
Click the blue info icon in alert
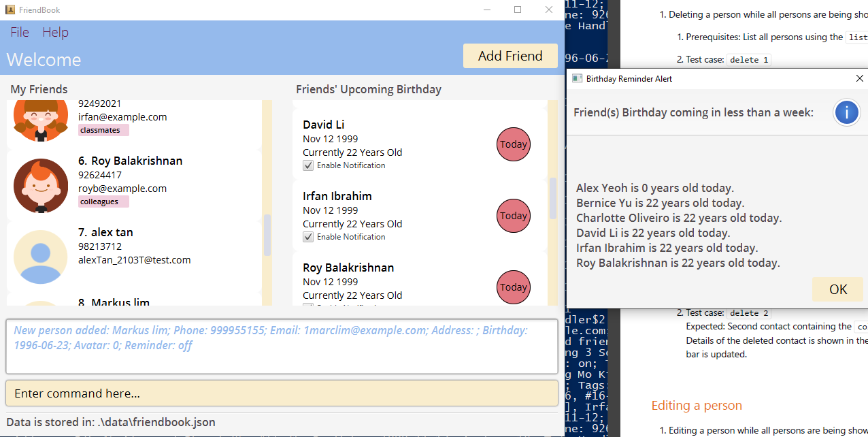pyautogui.click(x=846, y=112)
